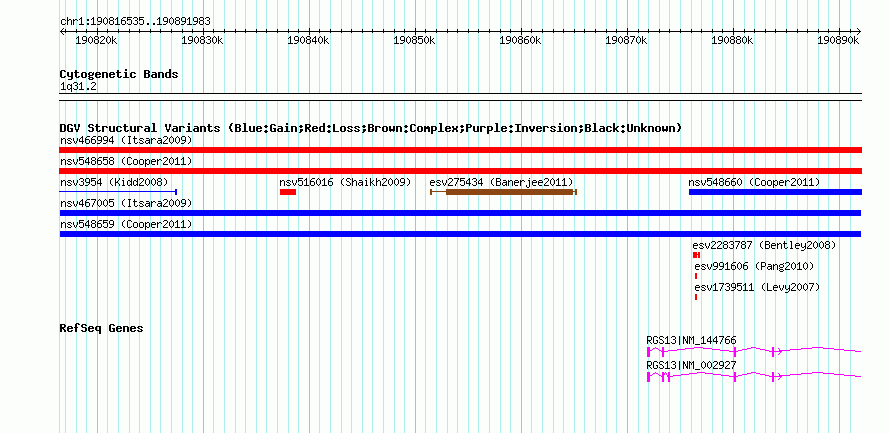
Task: Click the tiny red esv2283787 variant marker
Action: tap(696, 255)
